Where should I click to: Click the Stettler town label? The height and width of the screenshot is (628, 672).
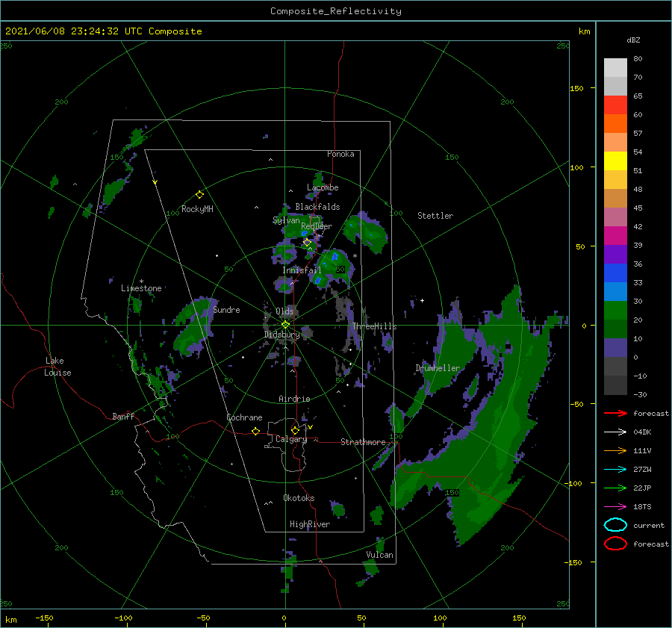click(x=435, y=216)
